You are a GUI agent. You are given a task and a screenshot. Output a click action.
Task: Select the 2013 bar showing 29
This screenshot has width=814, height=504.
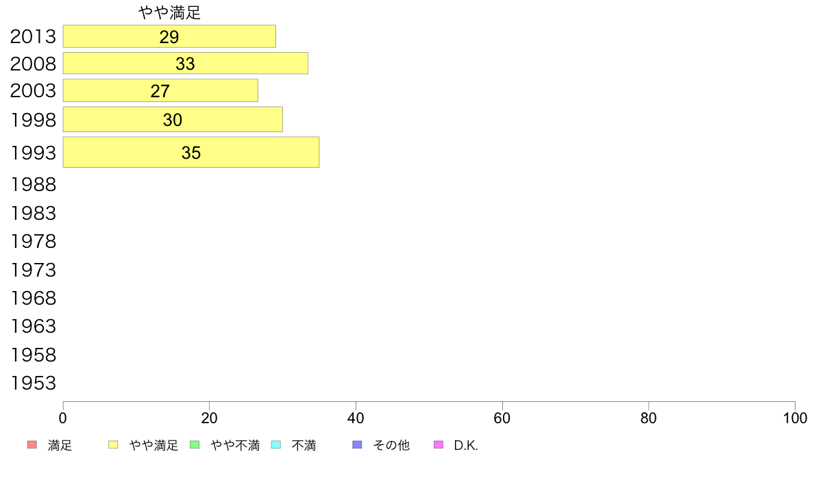(x=169, y=36)
